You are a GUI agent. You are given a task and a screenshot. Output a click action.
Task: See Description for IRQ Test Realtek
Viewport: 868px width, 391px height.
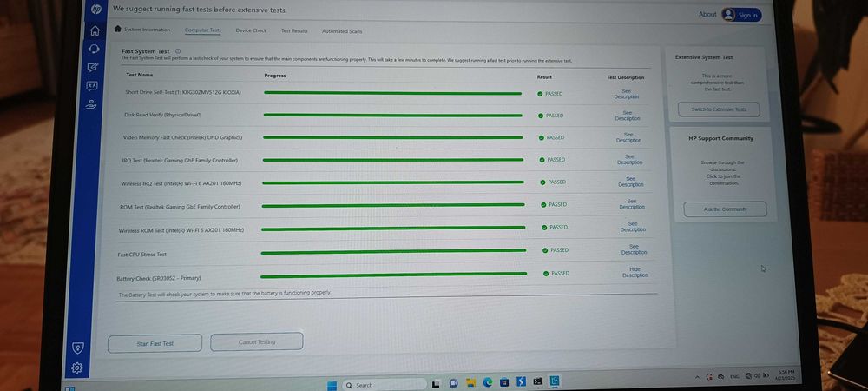pyautogui.click(x=629, y=160)
